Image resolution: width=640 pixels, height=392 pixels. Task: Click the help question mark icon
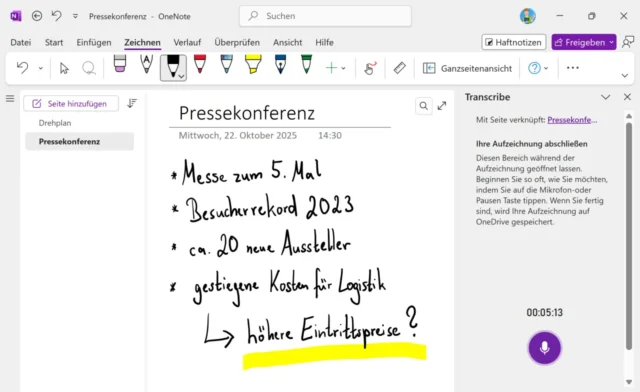(534, 68)
